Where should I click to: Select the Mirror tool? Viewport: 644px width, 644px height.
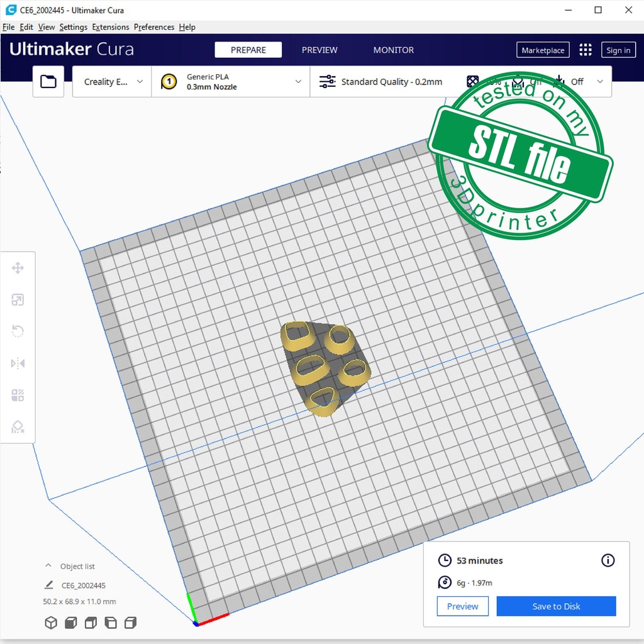[x=18, y=364]
